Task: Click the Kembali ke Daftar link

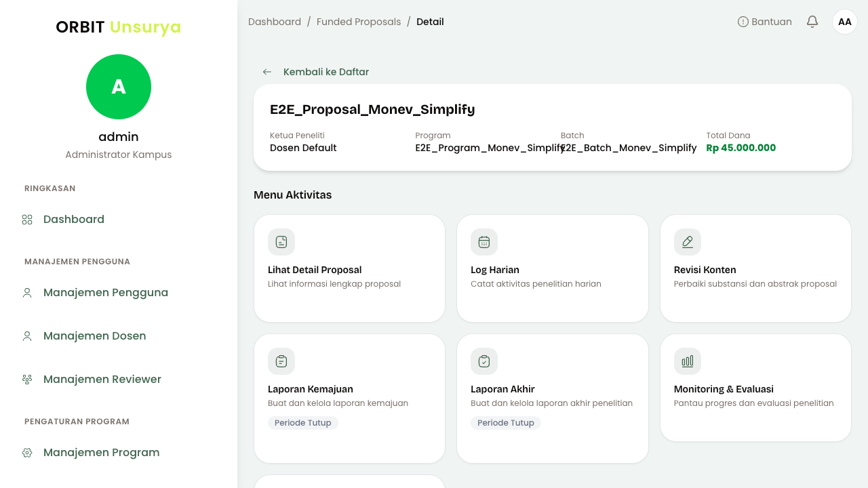Action: pos(326,72)
